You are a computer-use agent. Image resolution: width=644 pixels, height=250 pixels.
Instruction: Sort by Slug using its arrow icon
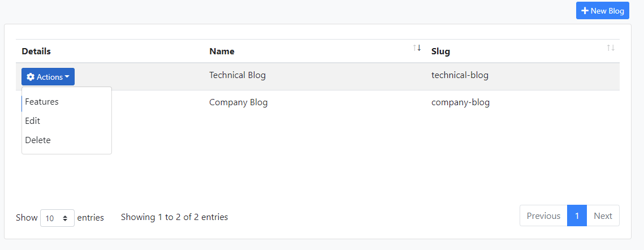tap(611, 48)
